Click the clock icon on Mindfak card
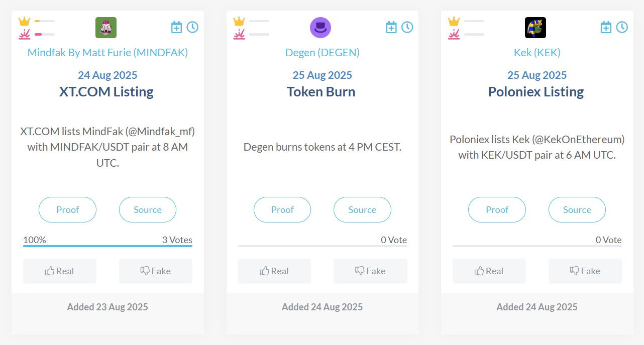The height and width of the screenshot is (345, 644). pyautogui.click(x=192, y=27)
